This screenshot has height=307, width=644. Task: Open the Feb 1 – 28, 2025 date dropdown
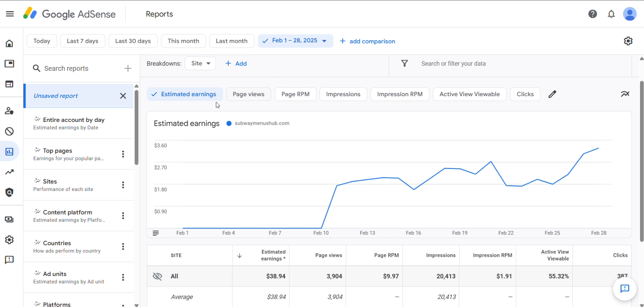tap(295, 41)
